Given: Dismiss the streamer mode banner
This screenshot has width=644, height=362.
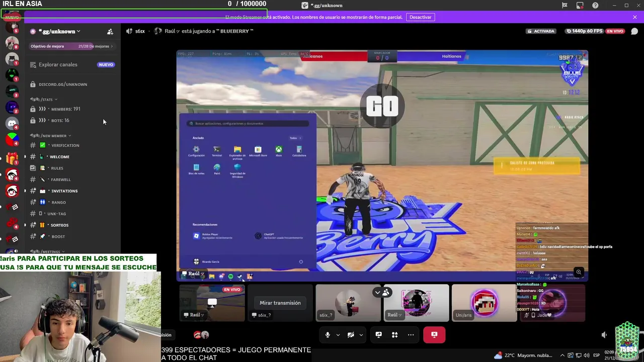Looking at the screenshot, I should tap(635, 17).
